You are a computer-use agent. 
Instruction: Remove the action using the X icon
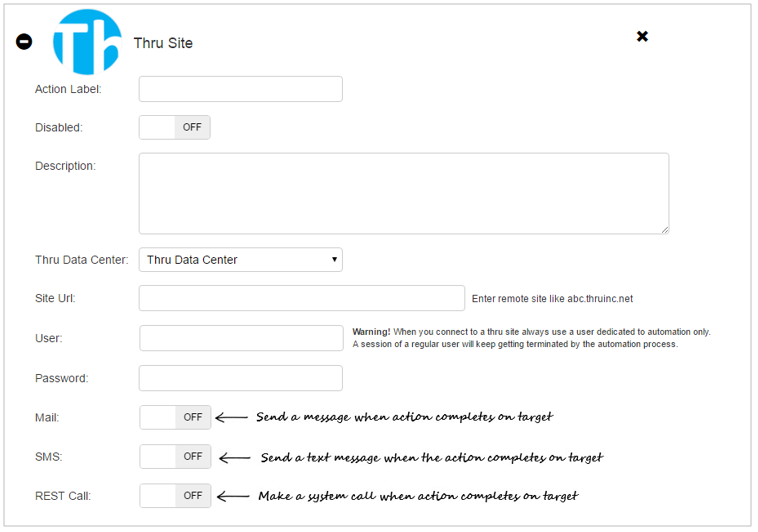pyautogui.click(x=642, y=36)
